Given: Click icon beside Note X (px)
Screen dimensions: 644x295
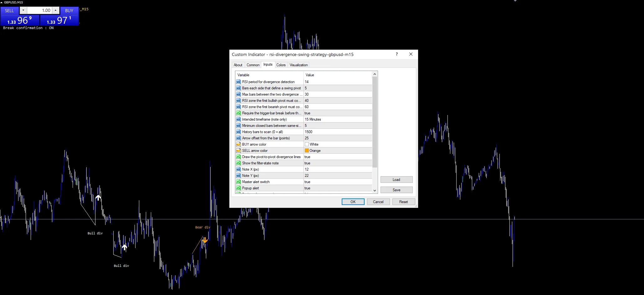Looking at the screenshot, I should 238,169.
